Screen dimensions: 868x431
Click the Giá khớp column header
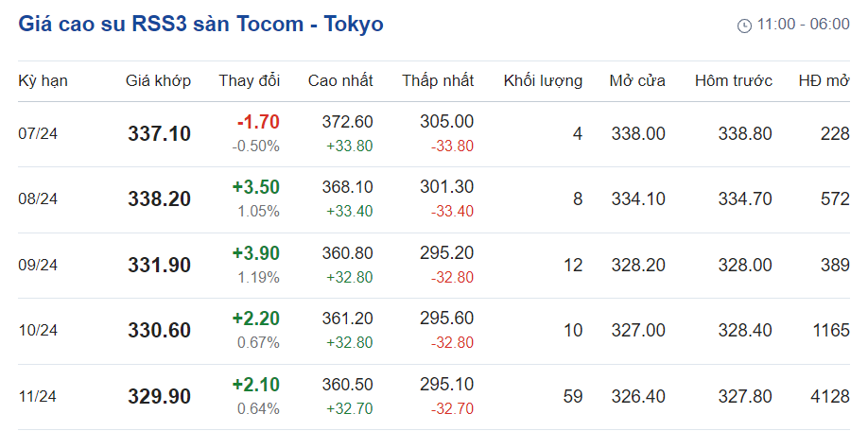point(159,81)
